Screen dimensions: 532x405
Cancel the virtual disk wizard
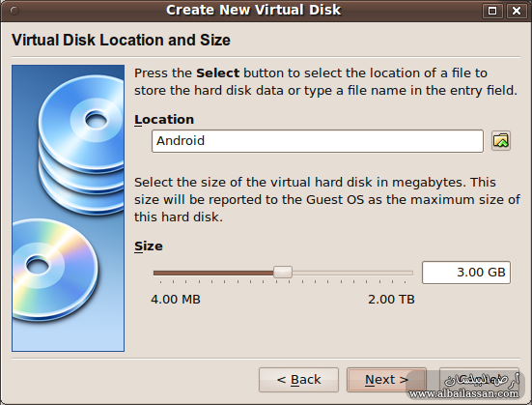(479, 380)
